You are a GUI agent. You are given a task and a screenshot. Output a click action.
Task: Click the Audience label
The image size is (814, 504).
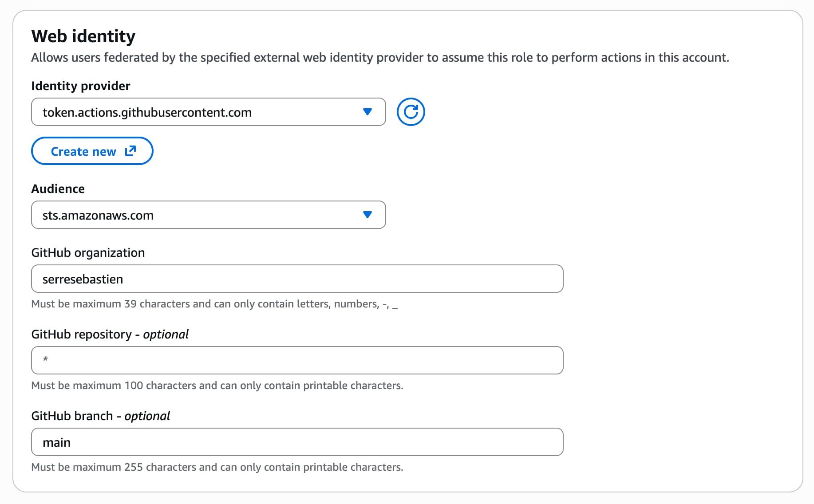coord(58,189)
